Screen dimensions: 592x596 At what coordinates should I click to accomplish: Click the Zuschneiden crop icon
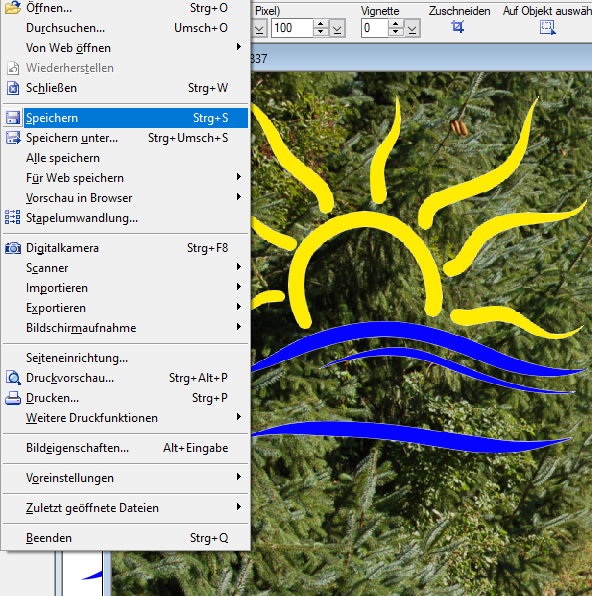click(x=457, y=27)
